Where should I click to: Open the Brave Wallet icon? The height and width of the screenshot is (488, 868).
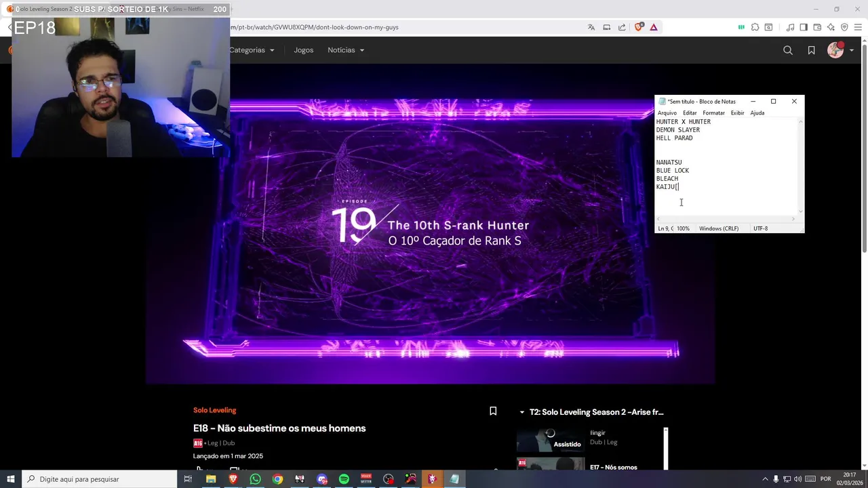(x=817, y=27)
